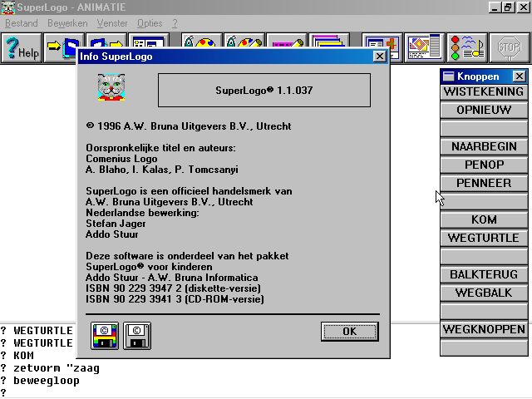
Task: Click the KOM button
Action: (x=484, y=219)
